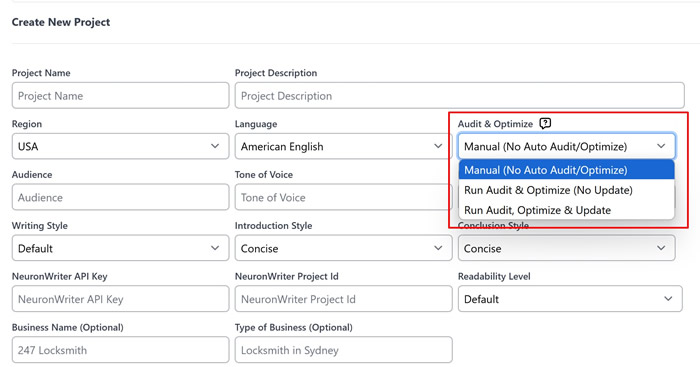
Task: Click the Audience label
Action: tap(32, 175)
